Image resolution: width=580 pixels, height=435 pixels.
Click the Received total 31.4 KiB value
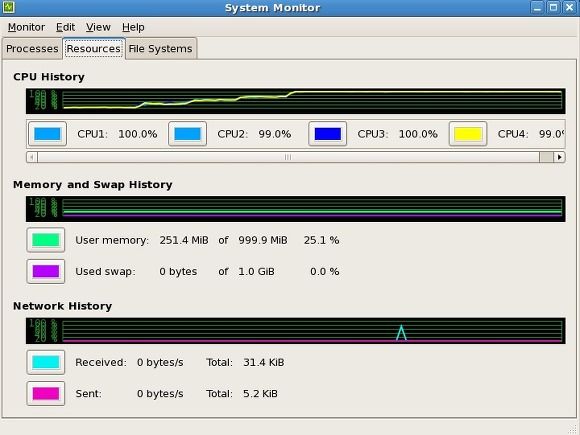click(x=264, y=362)
